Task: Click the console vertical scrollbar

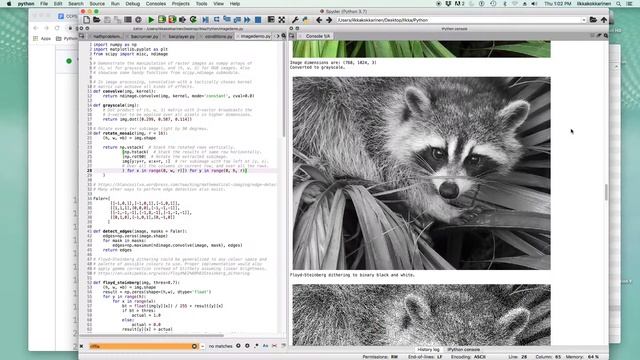Action: coord(606,192)
